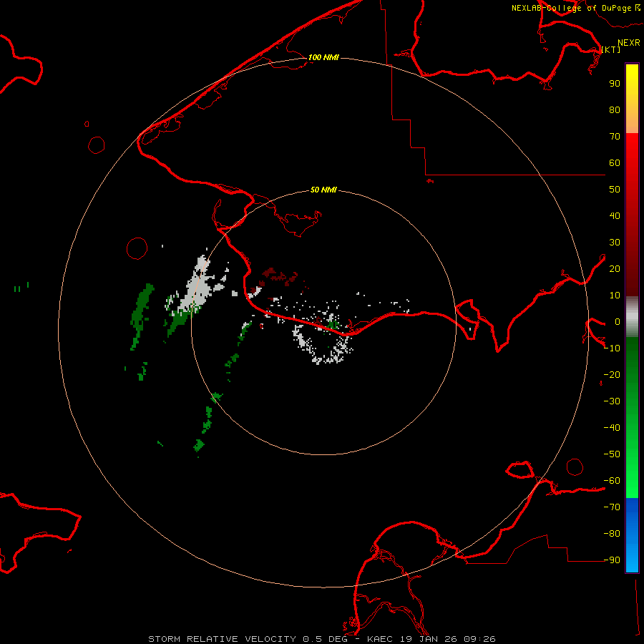
Task: Click the bright green segment of color bar
Action: (632, 417)
